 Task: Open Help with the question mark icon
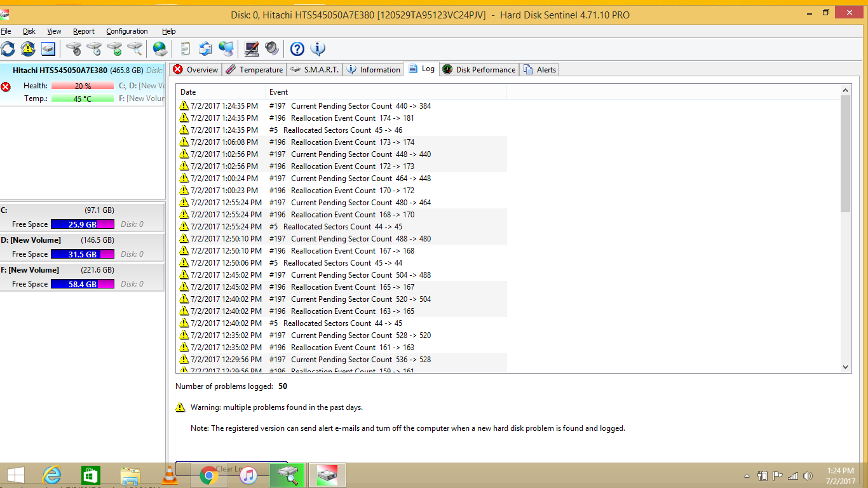coord(297,49)
